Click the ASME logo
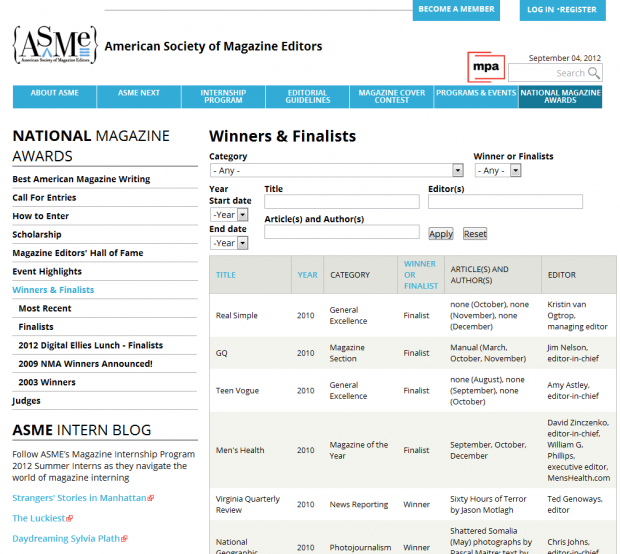Viewport: 620px width, 554px height. pyautogui.click(x=55, y=45)
